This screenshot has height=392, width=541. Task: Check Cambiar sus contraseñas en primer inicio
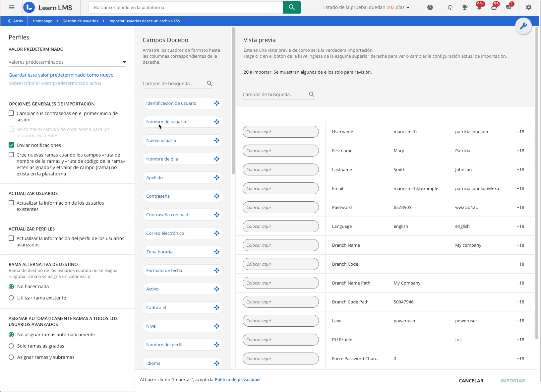pyautogui.click(x=11, y=113)
